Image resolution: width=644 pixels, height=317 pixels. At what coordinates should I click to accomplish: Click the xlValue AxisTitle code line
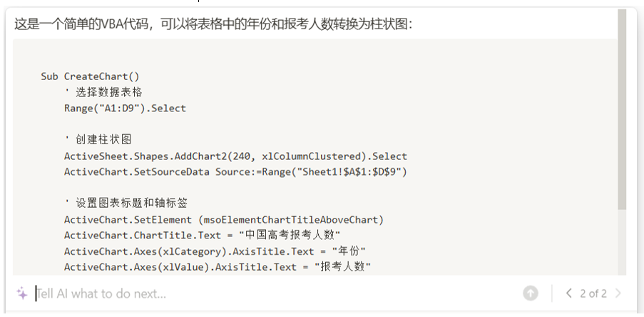[218, 267]
